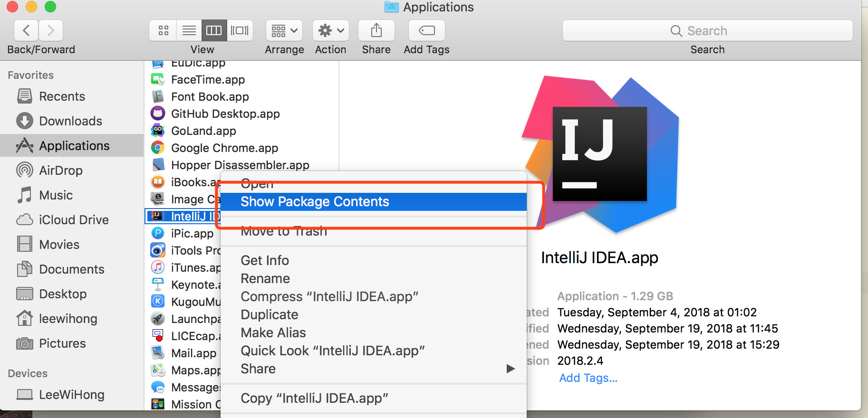Viewport: 868px width, 418px height.
Task: Switch to cover flow view
Action: pos(240,31)
